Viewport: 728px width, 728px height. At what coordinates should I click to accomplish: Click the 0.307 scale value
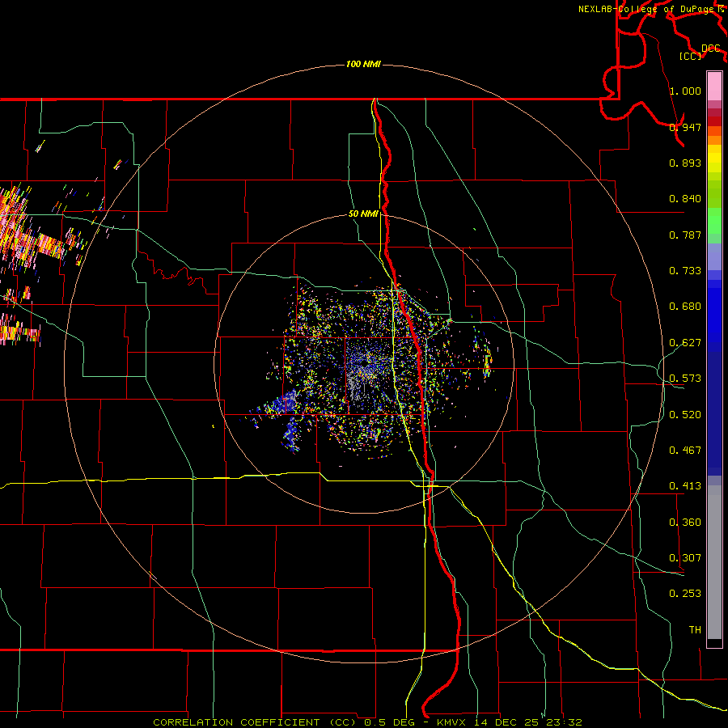coord(685,558)
